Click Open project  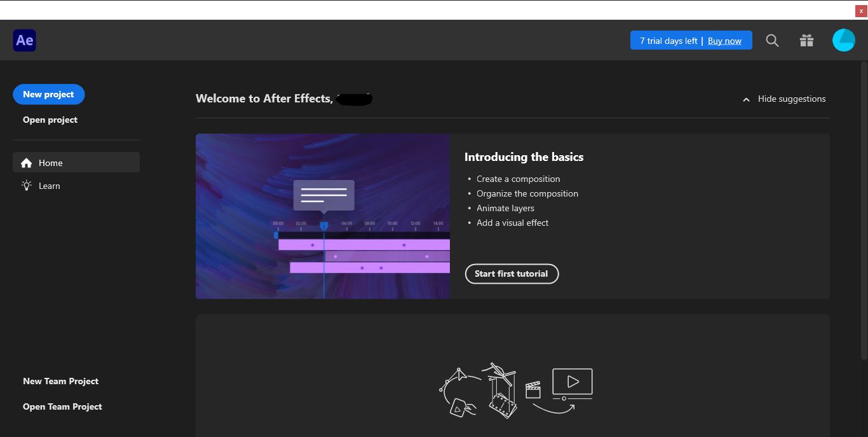coord(50,120)
